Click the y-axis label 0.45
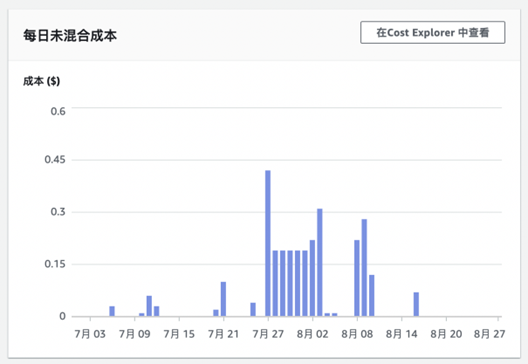Image resolution: width=528 pixels, height=364 pixels. [55, 160]
